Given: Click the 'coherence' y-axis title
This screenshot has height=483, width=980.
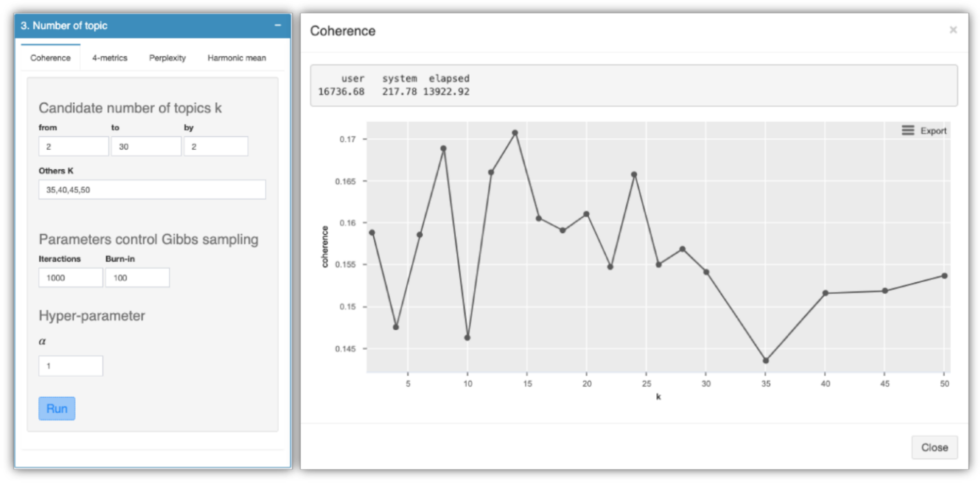Looking at the screenshot, I should (x=325, y=247).
